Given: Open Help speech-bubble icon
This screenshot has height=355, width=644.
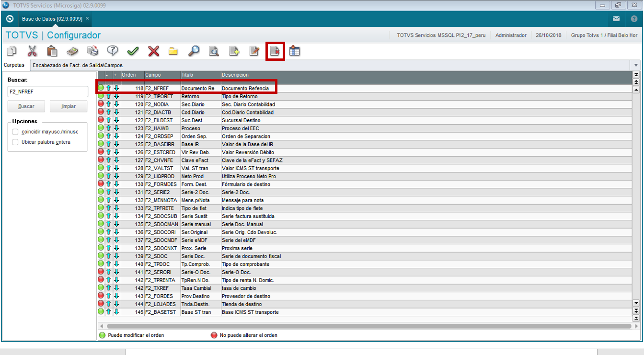Looking at the screenshot, I should 113,51.
